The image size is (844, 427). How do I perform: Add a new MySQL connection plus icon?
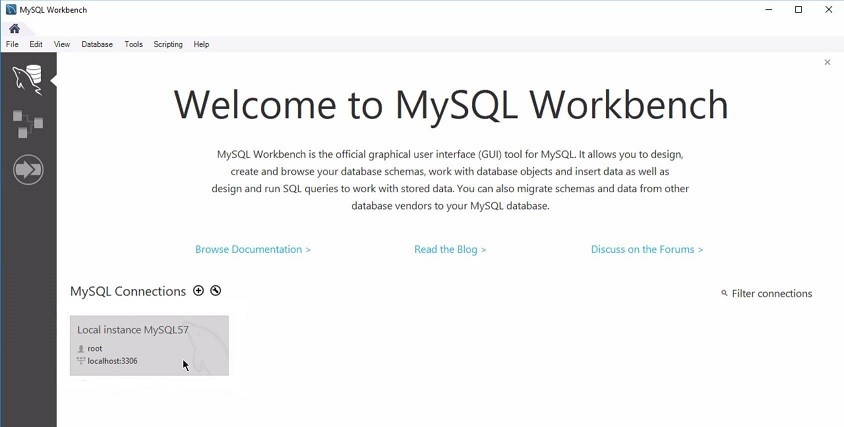[198, 291]
